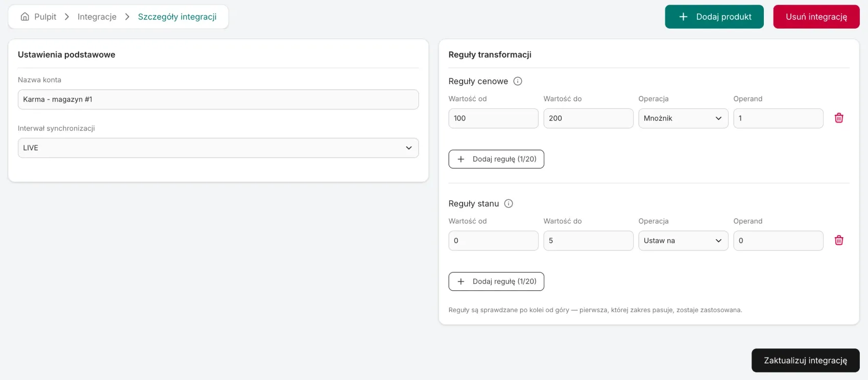
Task: Click stock rule Operand field
Action: pyautogui.click(x=778, y=241)
